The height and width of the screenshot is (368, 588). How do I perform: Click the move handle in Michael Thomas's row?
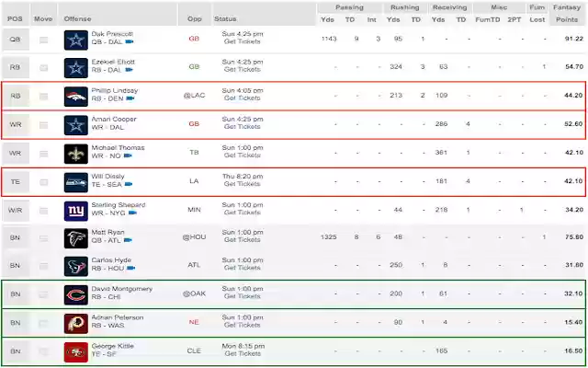[44, 154]
